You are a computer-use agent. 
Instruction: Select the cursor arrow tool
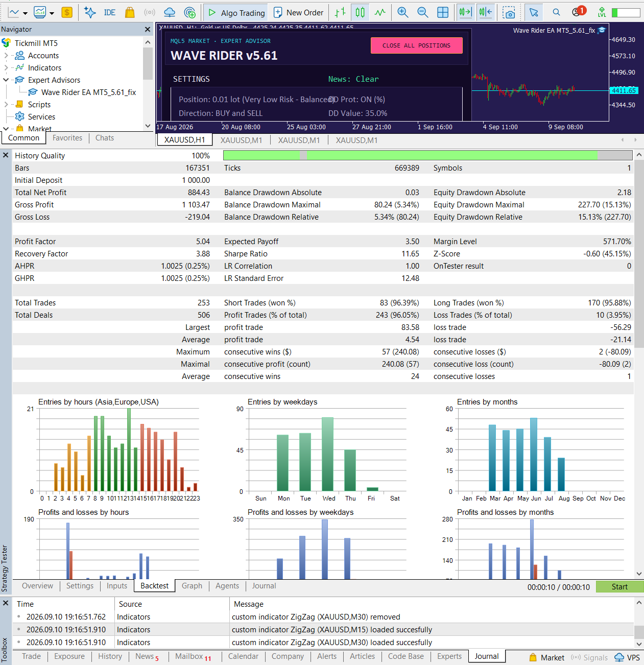[x=534, y=12]
